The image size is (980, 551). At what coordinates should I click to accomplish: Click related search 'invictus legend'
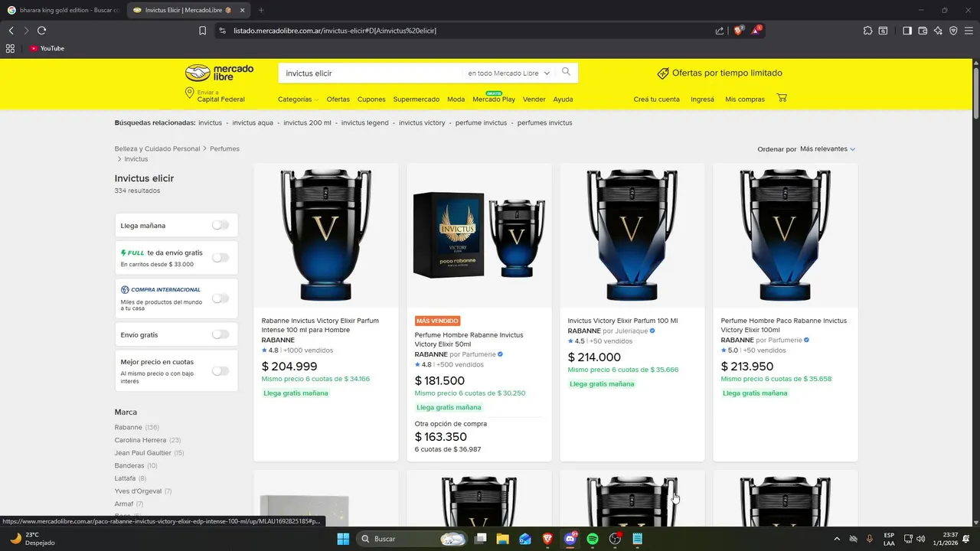point(365,122)
